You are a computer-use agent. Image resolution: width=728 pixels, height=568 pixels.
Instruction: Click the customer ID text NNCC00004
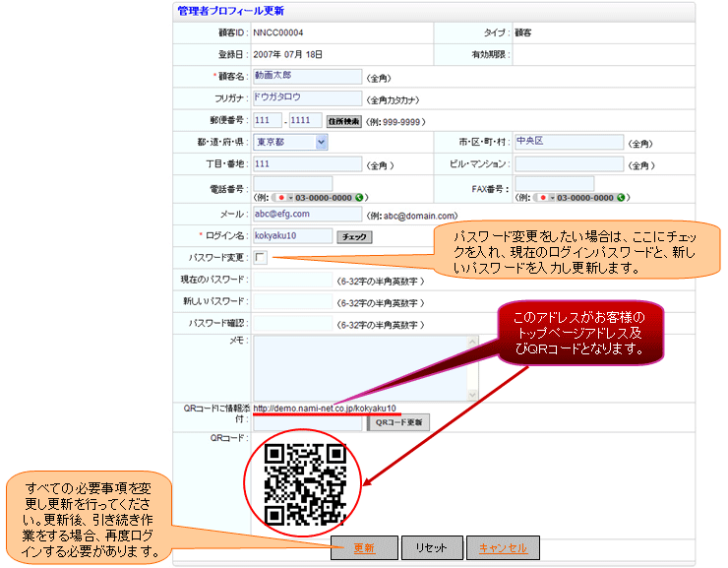(x=278, y=32)
